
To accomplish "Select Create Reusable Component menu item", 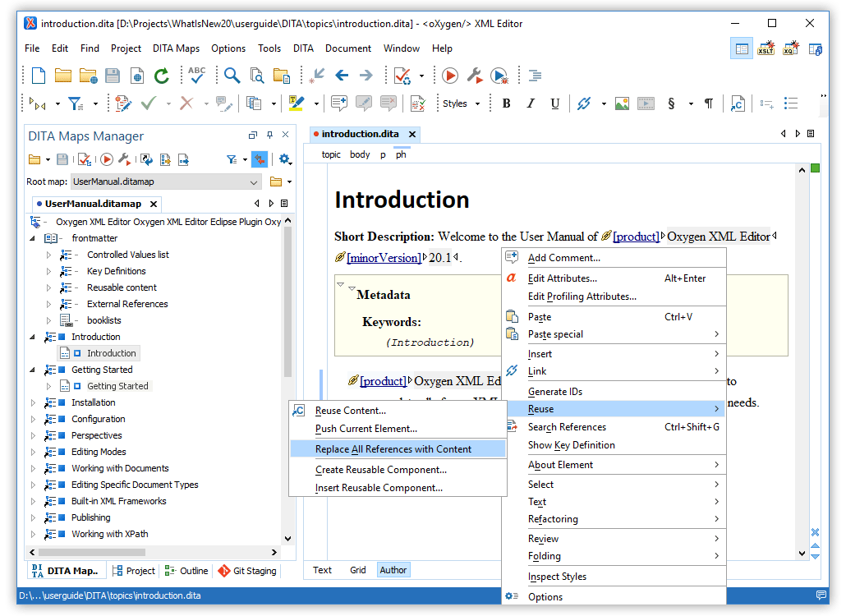I will click(398, 470).
